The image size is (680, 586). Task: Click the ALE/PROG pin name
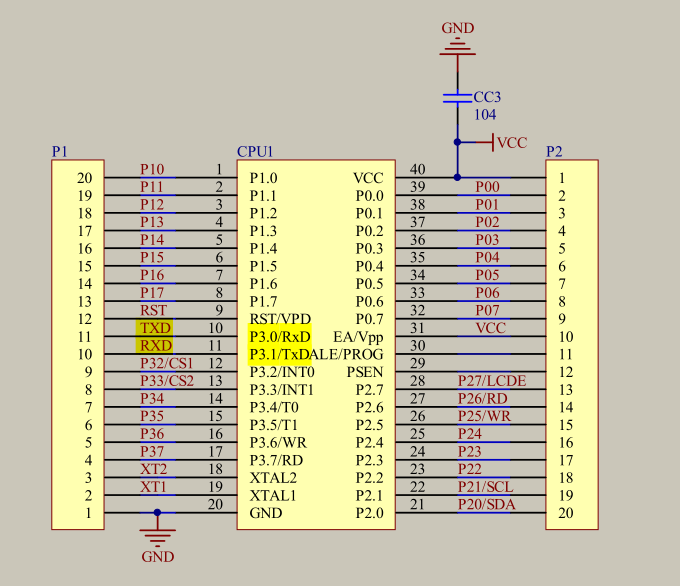348,354
